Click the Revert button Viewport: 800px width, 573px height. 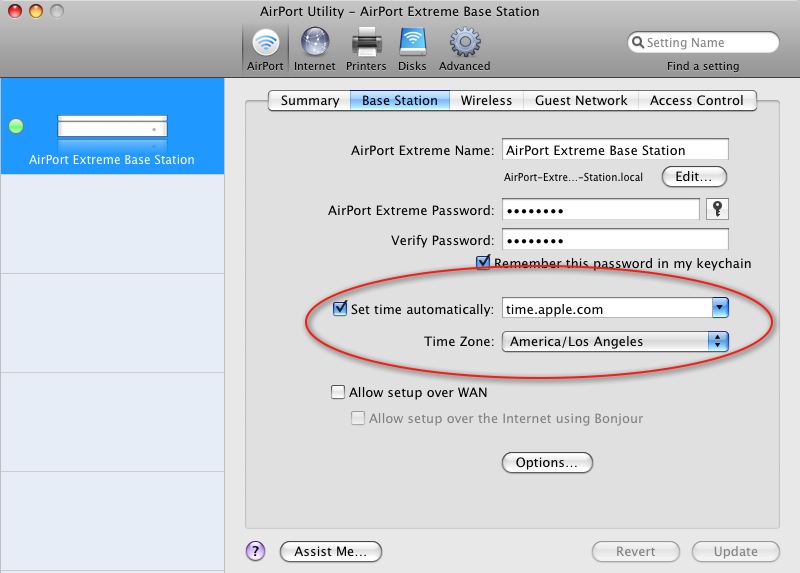(x=635, y=552)
